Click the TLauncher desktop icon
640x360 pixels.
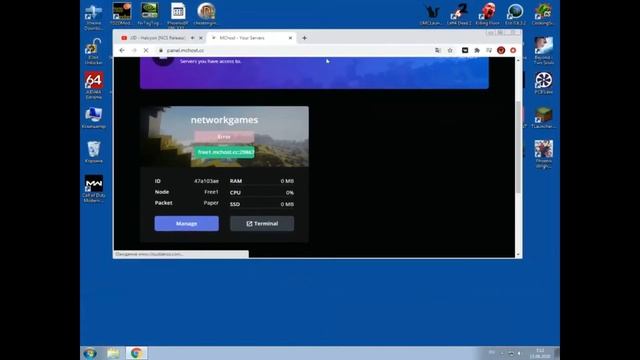544,118
